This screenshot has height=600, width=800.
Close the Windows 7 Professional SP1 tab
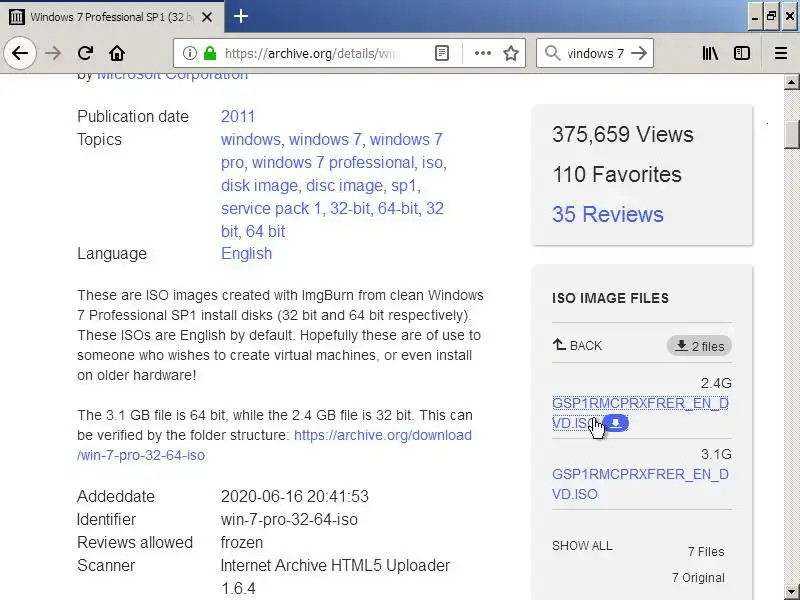coord(207,17)
